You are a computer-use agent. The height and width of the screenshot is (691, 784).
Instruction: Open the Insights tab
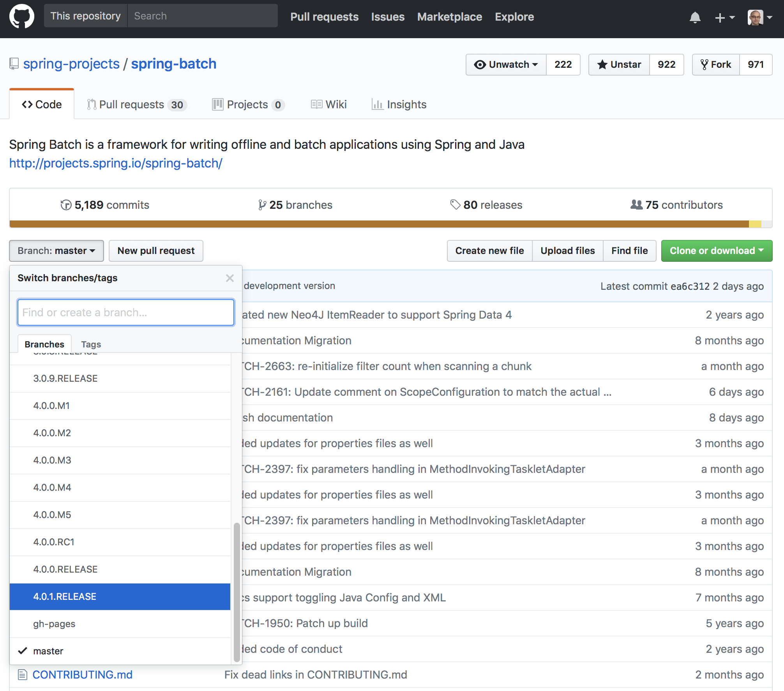(399, 104)
